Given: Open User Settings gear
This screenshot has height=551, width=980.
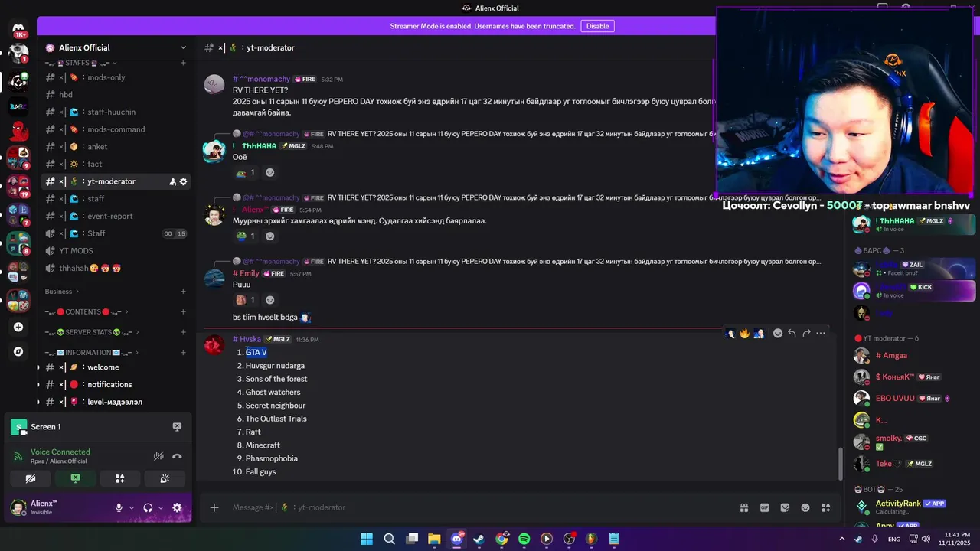Looking at the screenshot, I should point(177,507).
